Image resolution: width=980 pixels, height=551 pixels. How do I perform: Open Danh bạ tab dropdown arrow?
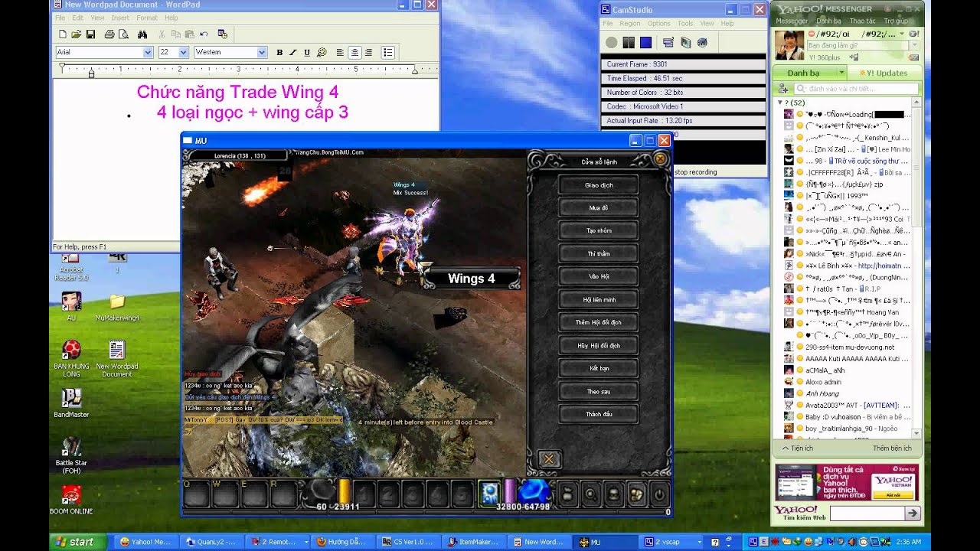pos(841,73)
